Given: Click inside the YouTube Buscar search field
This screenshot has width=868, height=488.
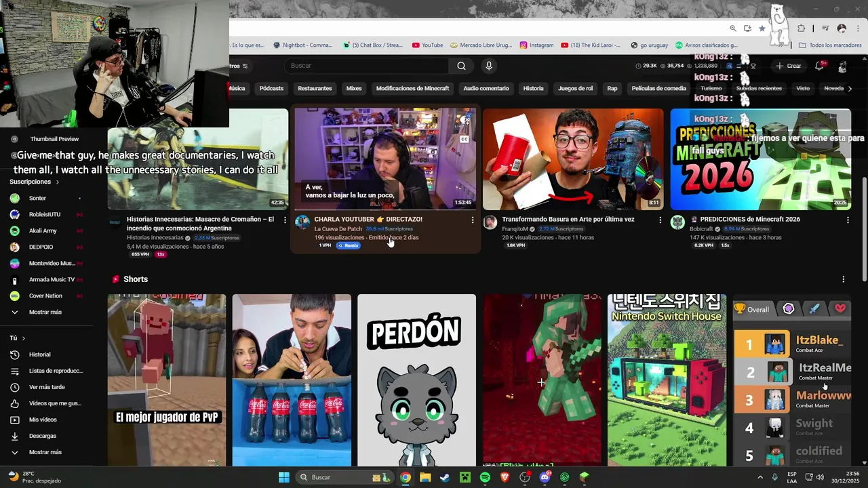Looking at the screenshot, I should click(366, 66).
